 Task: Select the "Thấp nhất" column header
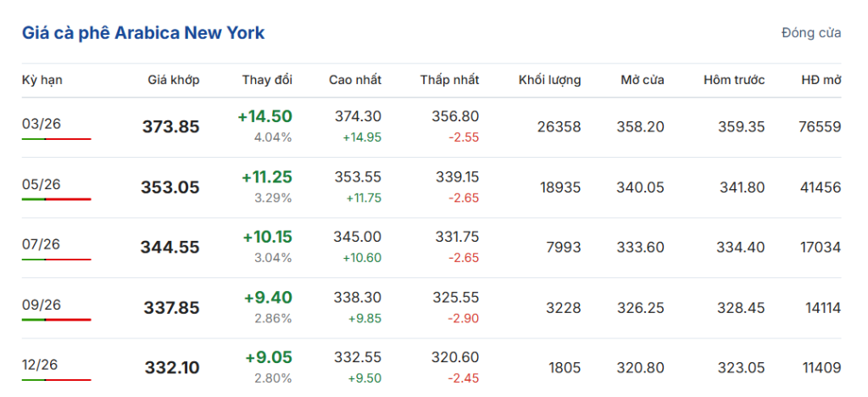tap(449, 80)
